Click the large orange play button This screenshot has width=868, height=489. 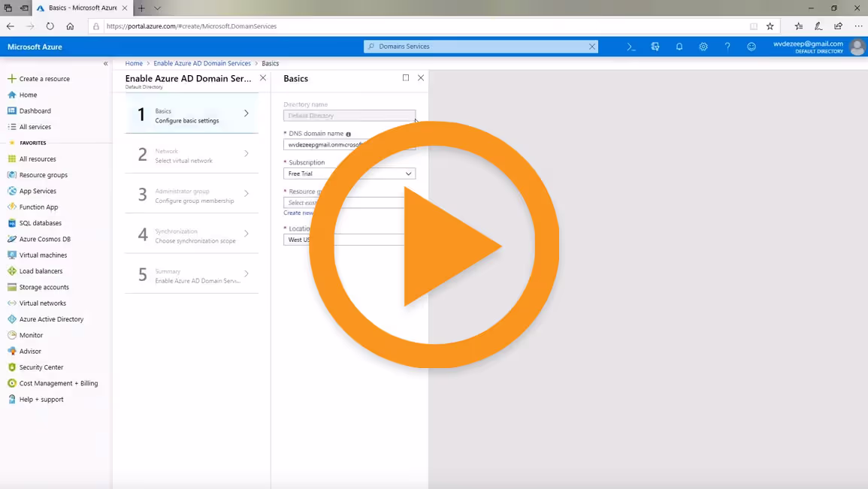(x=434, y=245)
